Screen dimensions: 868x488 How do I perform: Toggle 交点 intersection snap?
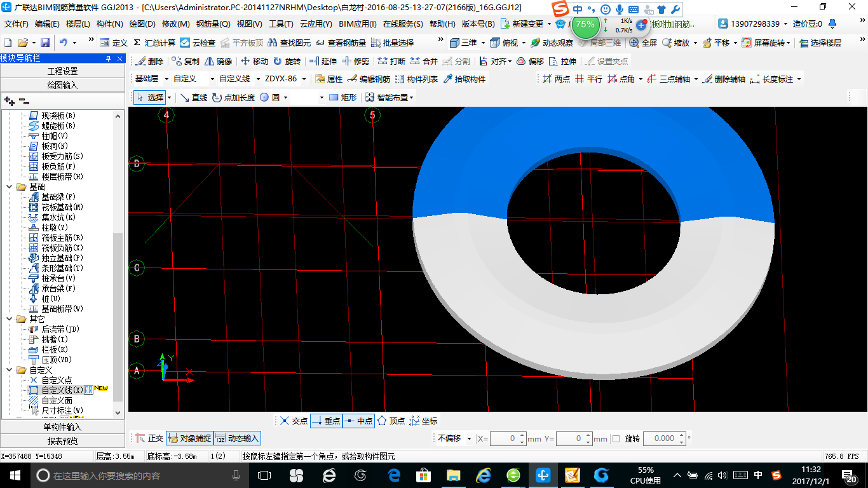(x=294, y=421)
